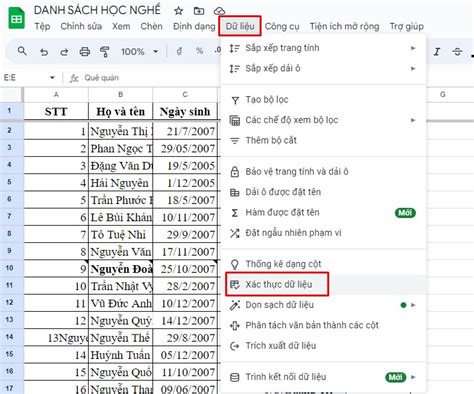Expand Sắp xếp dải ô submenu arrow
The height and width of the screenshot is (394, 474).
click(x=413, y=69)
